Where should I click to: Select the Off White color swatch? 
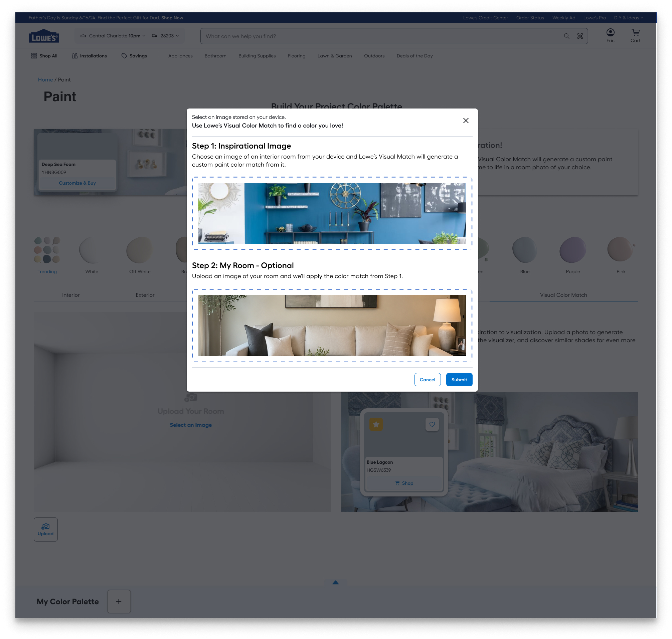[x=140, y=255]
